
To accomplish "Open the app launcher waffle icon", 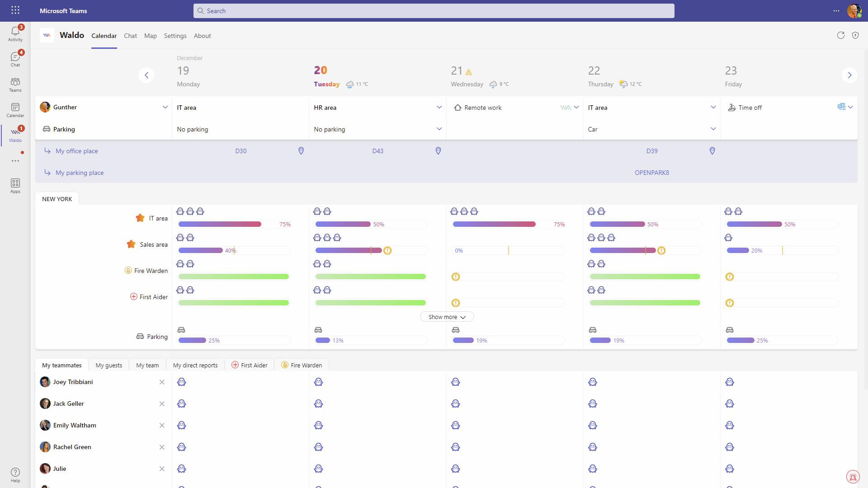I will (x=15, y=10).
